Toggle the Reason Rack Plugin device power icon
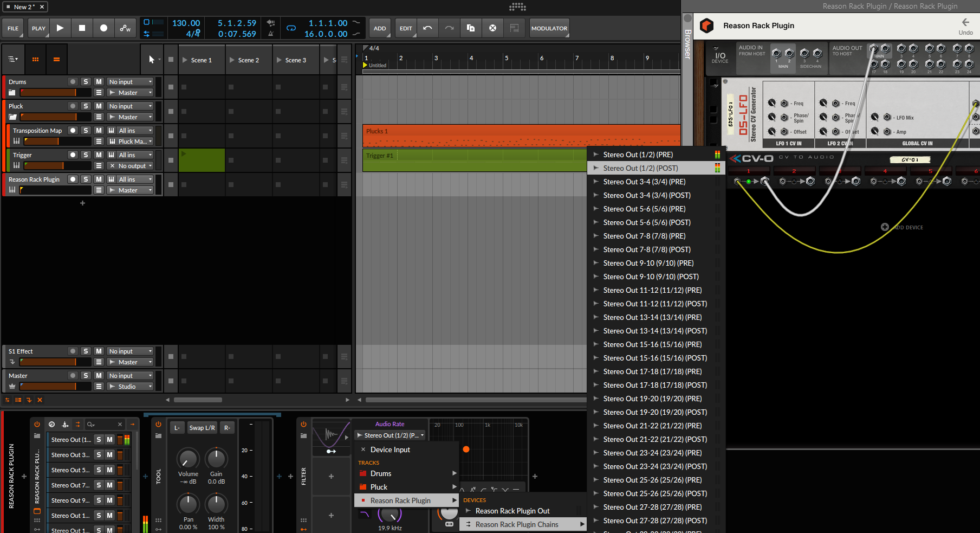The height and width of the screenshot is (533, 980). (37, 425)
